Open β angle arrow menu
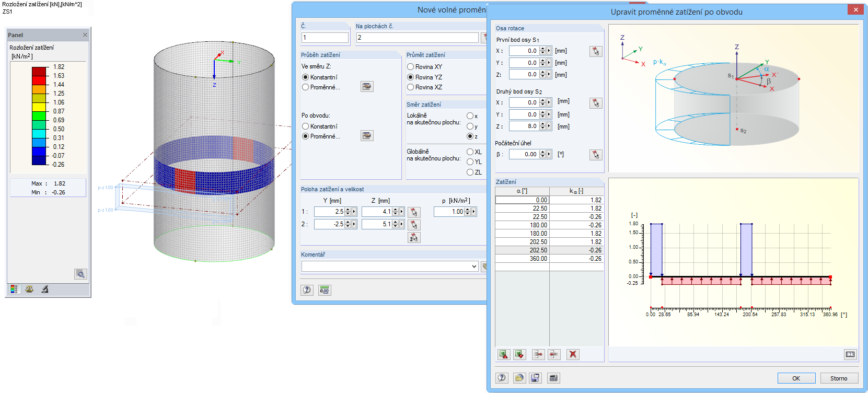Viewport: 868px width, 393px height. tap(549, 154)
